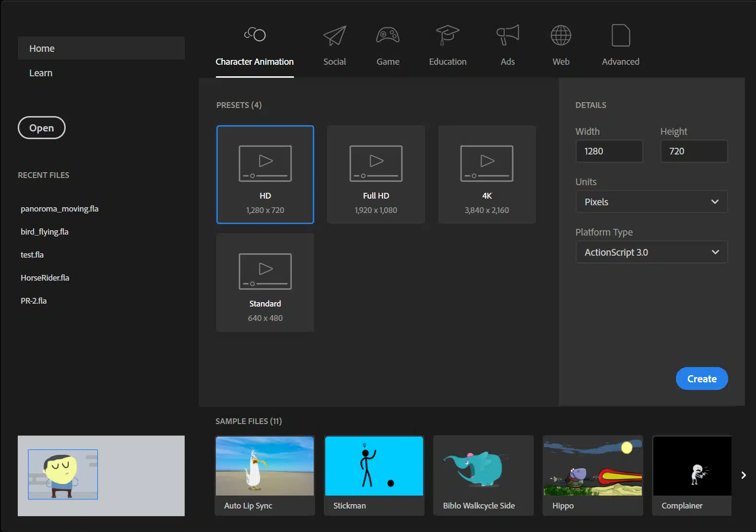Go to the Learn section
The height and width of the screenshot is (532, 756).
click(x=41, y=73)
